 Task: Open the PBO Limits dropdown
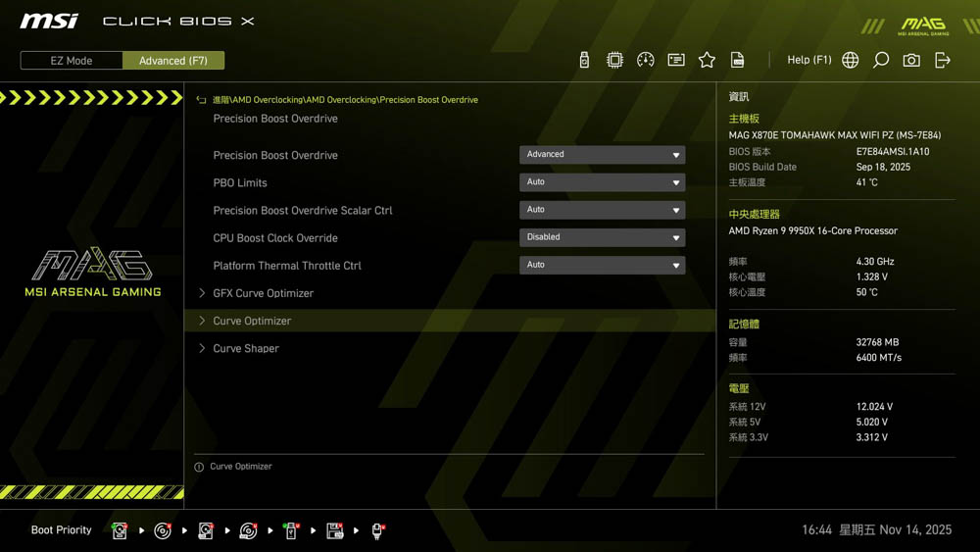[x=602, y=181]
